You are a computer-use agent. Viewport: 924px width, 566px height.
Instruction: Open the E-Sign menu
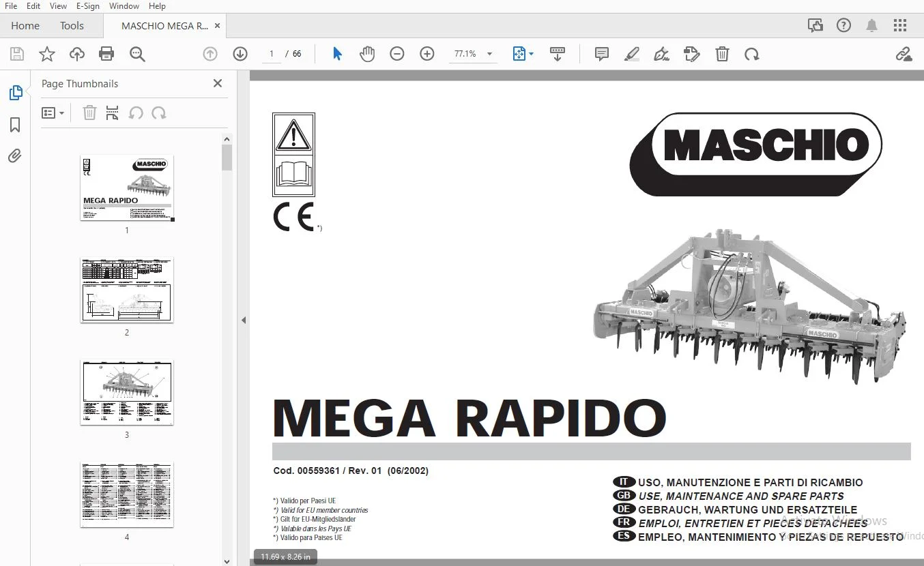pyautogui.click(x=88, y=6)
